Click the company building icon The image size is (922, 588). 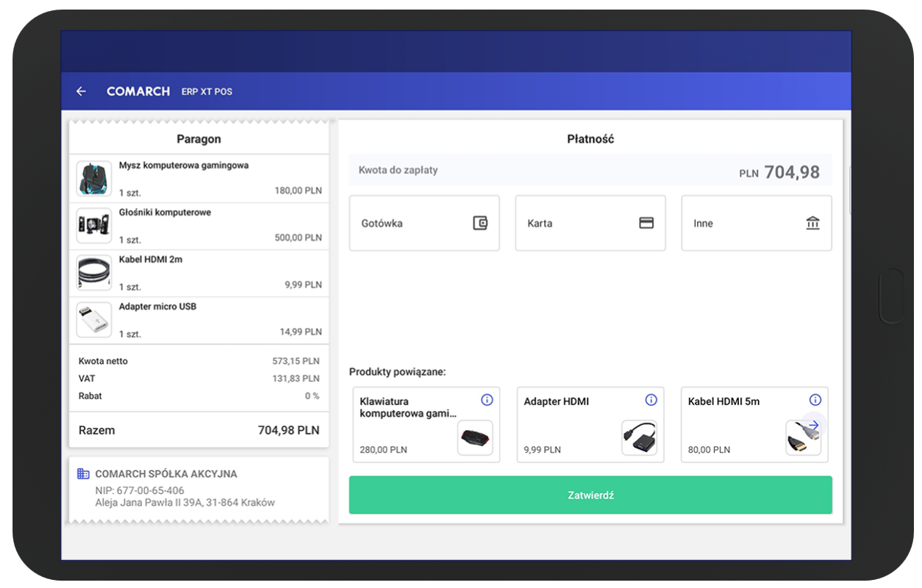pos(84,474)
